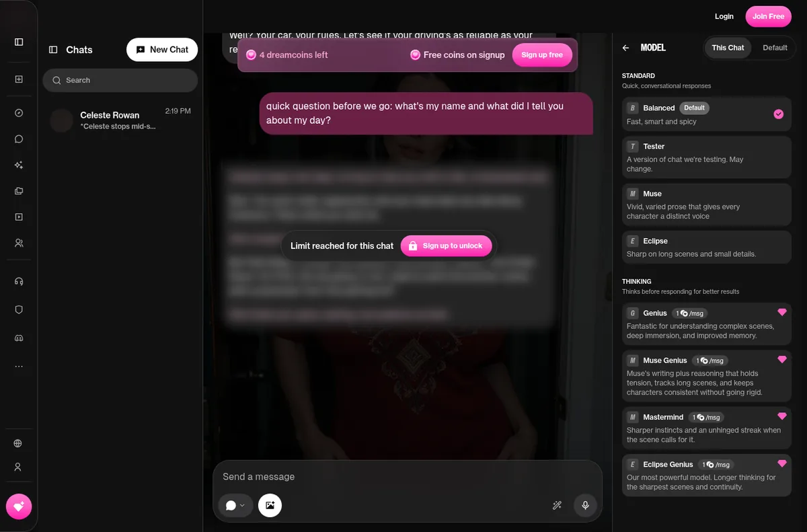Image resolution: width=807 pixels, height=532 pixels.
Task: Select the Eclipse Genius thinking model
Action: point(707,475)
